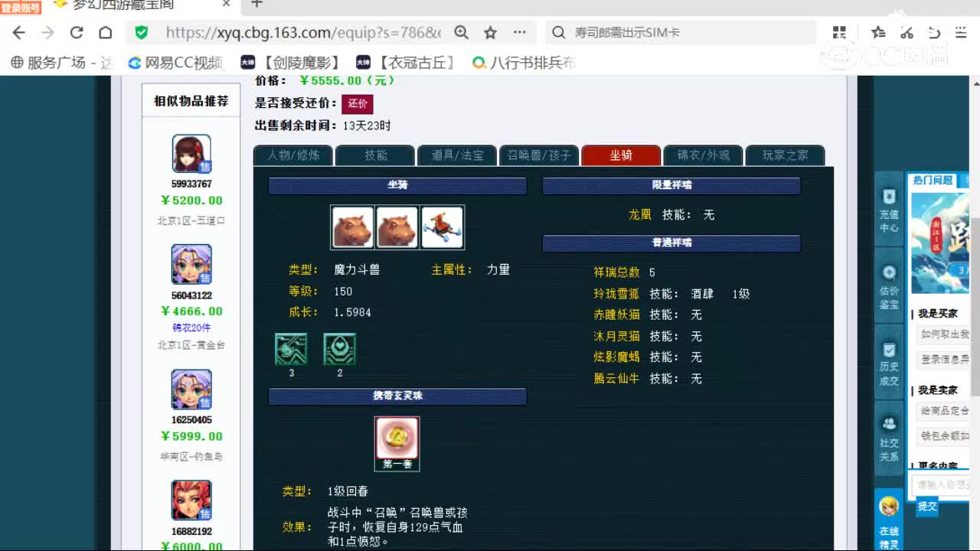This screenshot has height=551, width=980.
Task: Click the ￥5999.00 similar item price
Action: (x=191, y=436)
